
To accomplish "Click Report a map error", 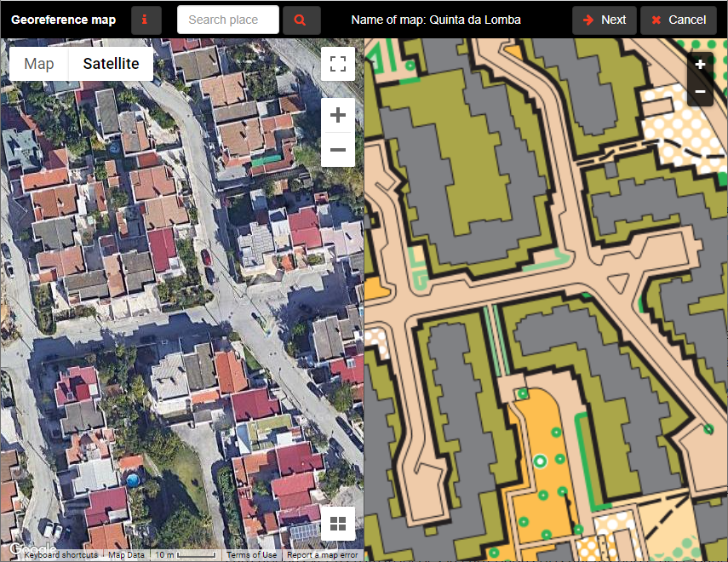I will pos(322,555).
